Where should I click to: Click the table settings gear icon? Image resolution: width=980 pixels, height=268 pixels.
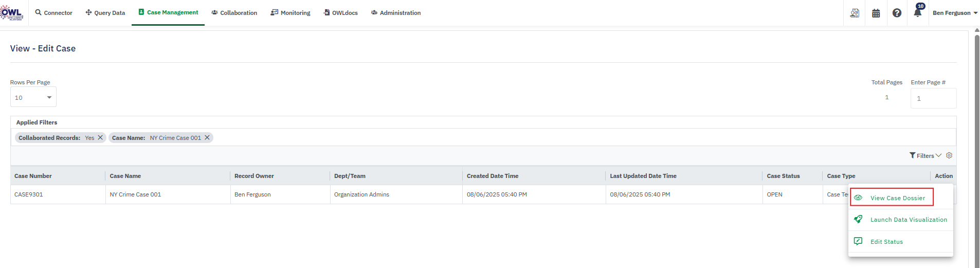[x=949, y=155]
